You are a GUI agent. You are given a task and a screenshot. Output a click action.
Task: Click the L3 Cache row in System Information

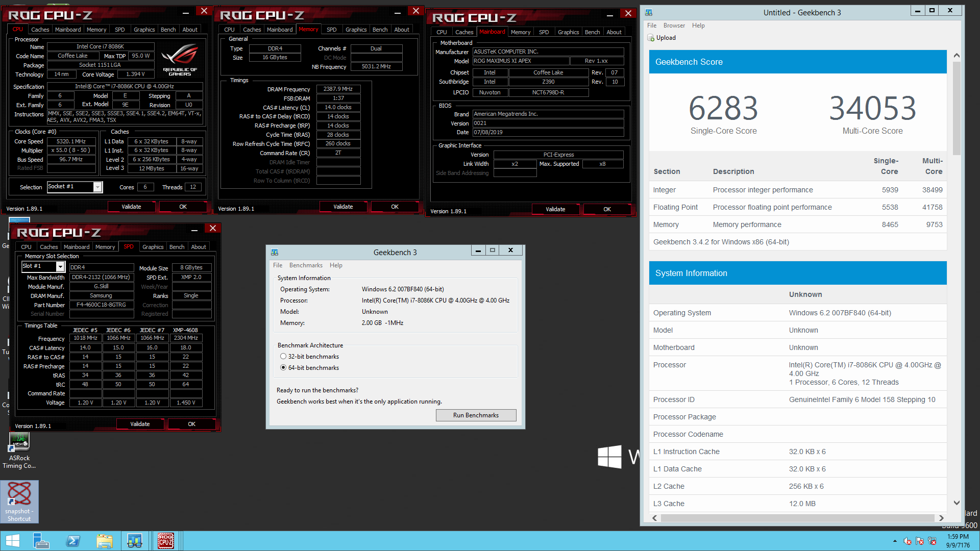point(798,504)
